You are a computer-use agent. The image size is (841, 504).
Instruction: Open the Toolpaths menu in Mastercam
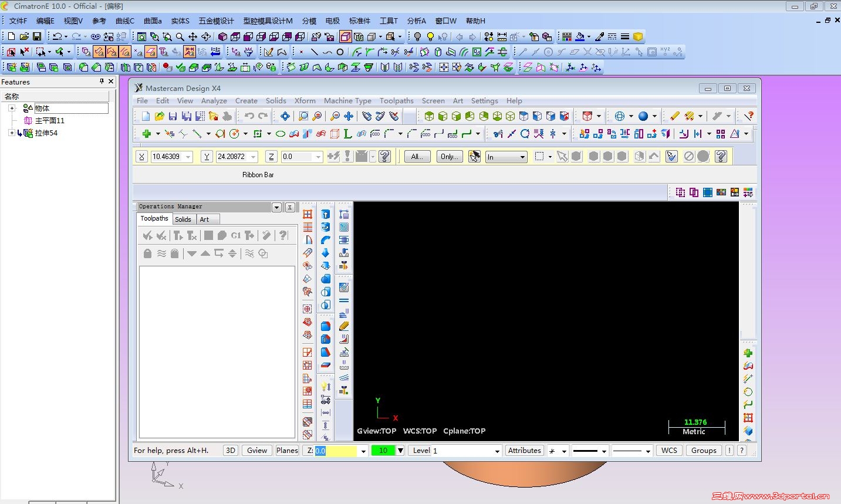click(397, 101)
